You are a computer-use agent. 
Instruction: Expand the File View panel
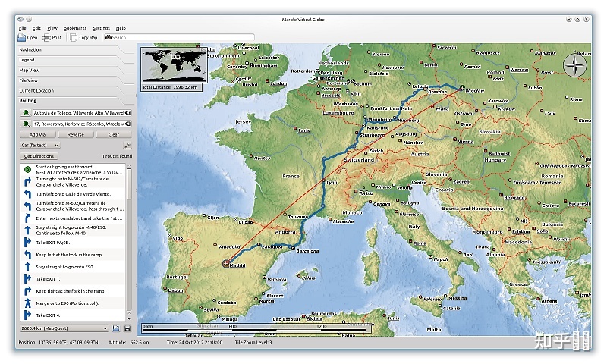coord(75,80)
